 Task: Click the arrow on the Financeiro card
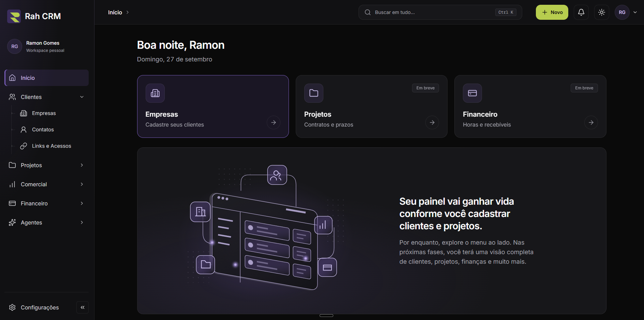point(591,122)
